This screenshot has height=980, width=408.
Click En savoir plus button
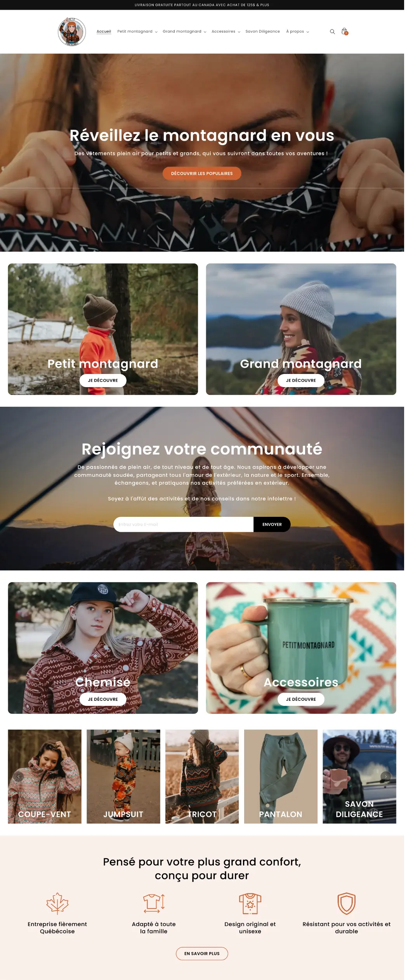pyautogui.click(x=204, y=963)
